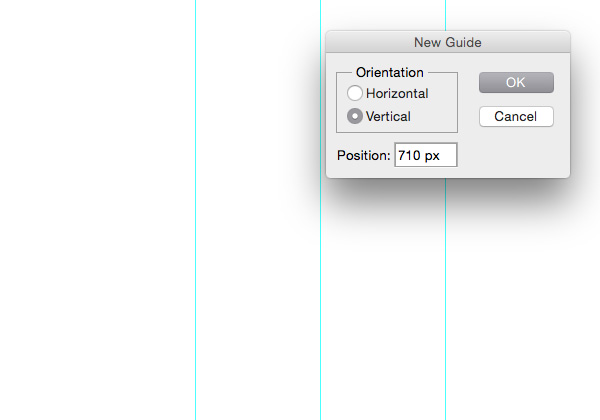Place cursor after px in Position field

(442, 155)
